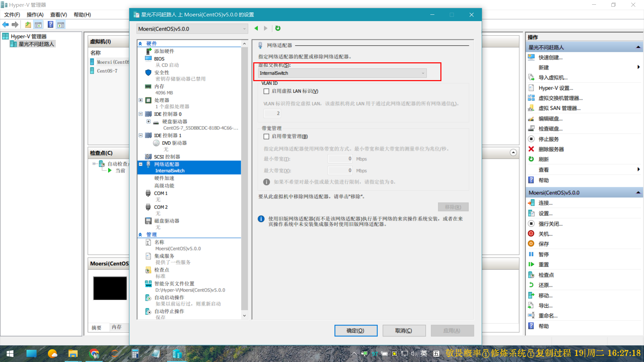This screenshot has width=644, height=362.
Task: Select CentOS-7 VM in virtual machines list
Action: (x=107, y=71)
